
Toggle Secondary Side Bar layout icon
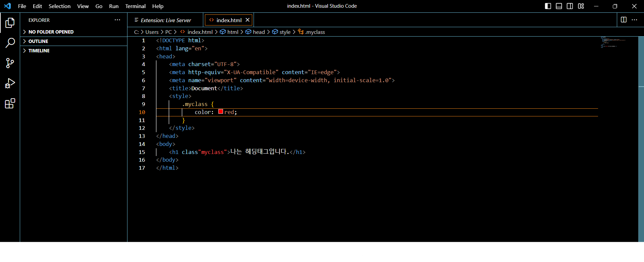(x=570, y=6)
